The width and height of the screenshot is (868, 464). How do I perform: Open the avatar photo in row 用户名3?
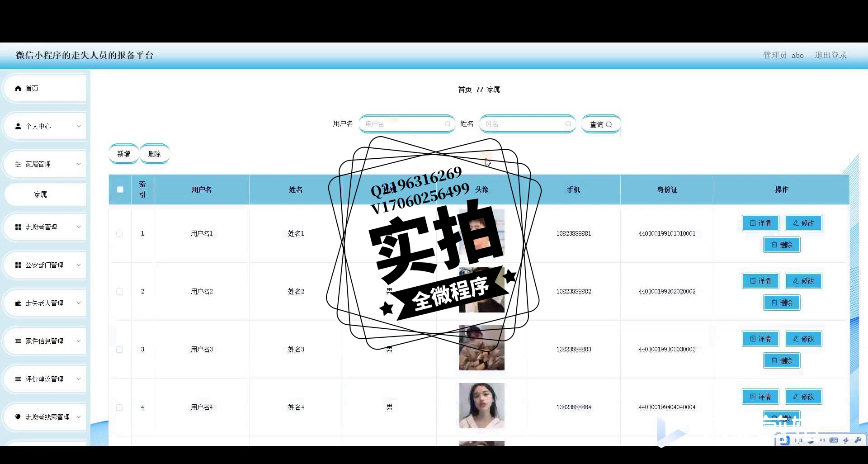[x=482, y=348]
